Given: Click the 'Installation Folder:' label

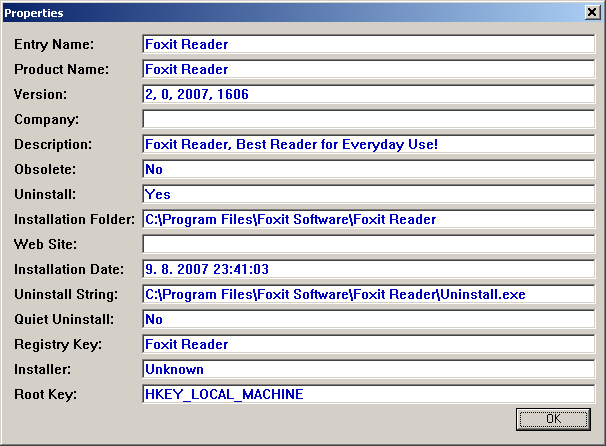Looking at the screenshot, I should tap(74, 219).
